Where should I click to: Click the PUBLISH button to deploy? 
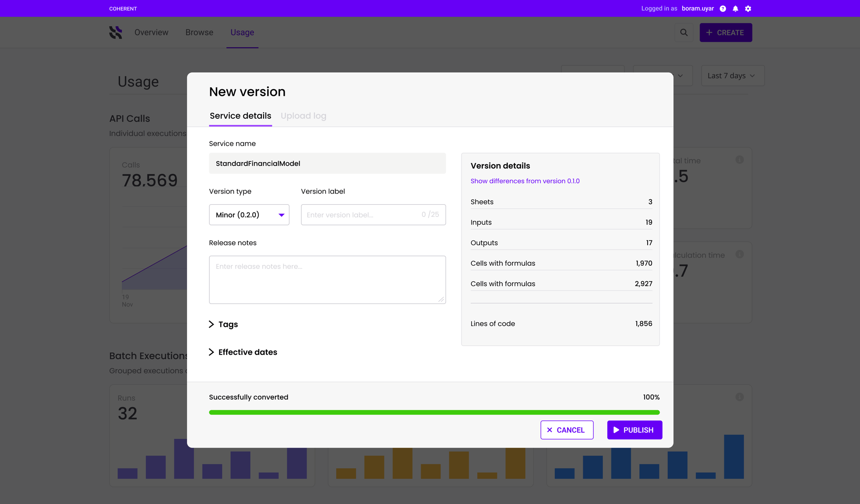635,430
